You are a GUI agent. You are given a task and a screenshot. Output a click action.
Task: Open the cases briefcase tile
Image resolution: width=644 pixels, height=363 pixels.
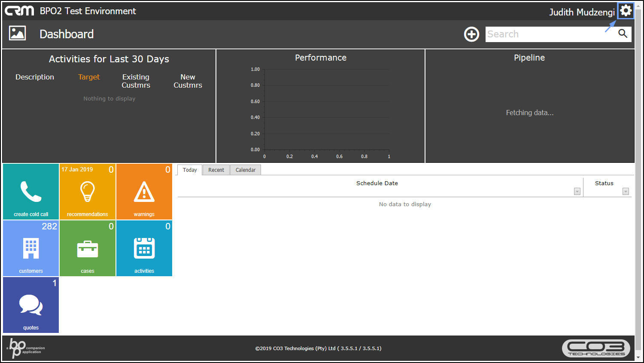pos(88,248)
